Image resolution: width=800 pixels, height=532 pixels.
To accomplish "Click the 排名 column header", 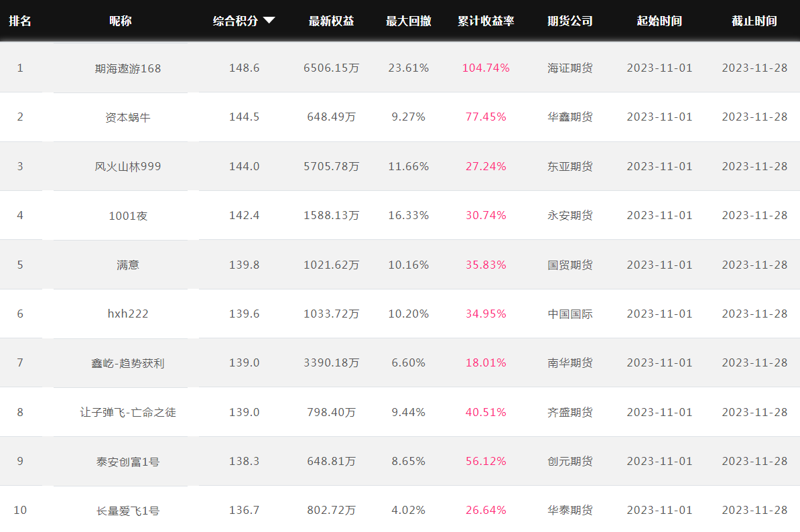I will 20,21.
